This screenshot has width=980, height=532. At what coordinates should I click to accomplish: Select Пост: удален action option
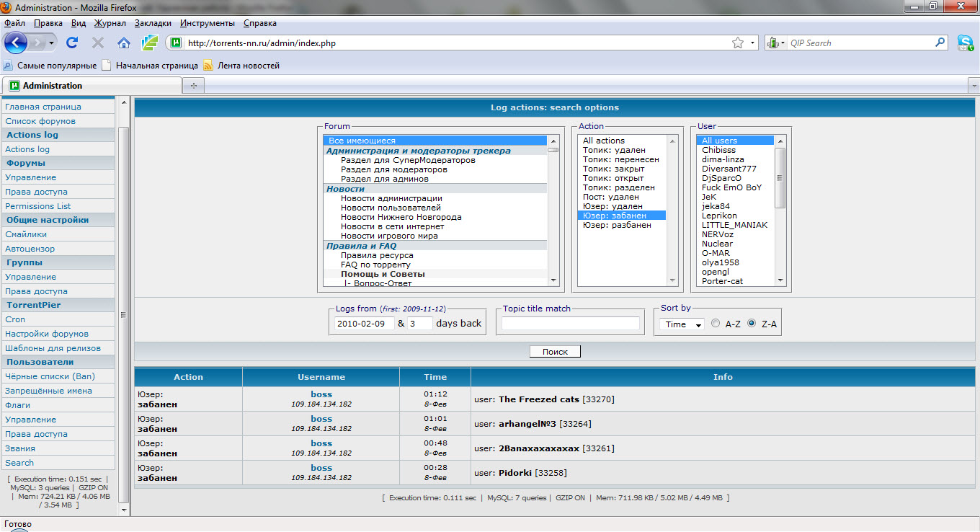point(611,197)
